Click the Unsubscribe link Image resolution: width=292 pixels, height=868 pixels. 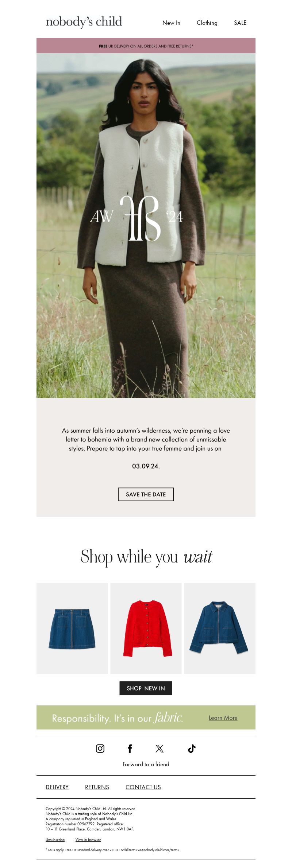(x=55, y=840)
